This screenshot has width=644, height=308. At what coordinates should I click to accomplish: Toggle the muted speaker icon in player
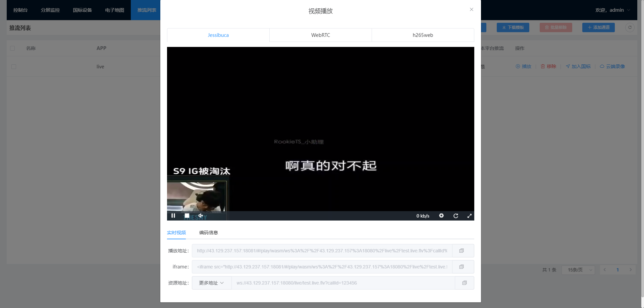click(201, 215)
